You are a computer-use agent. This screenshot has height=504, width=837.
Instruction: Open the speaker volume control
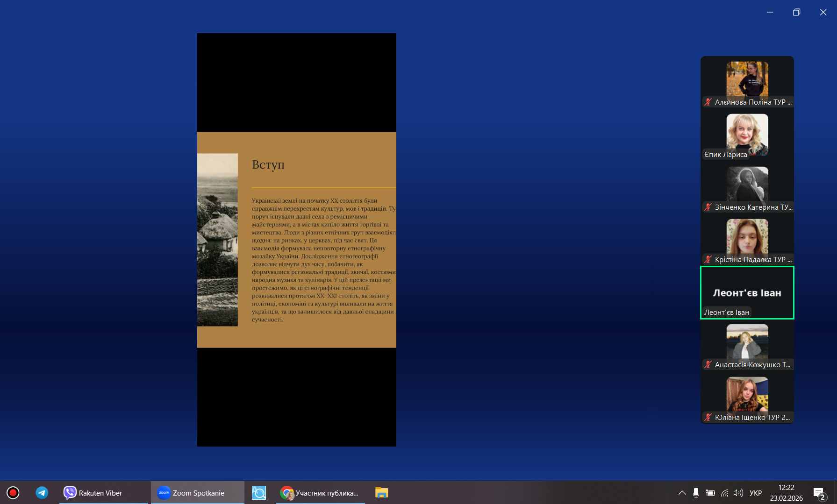click(738, 493)
